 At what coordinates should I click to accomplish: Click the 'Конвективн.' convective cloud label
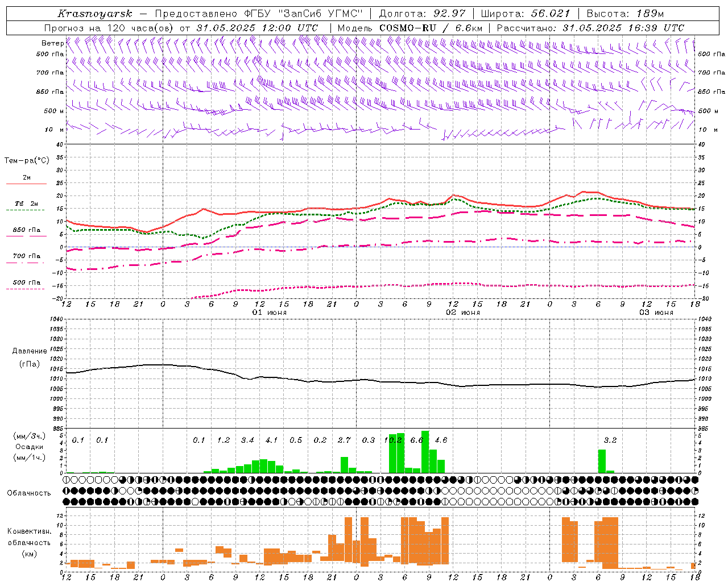pyautogui.click(x=29, y=531)
